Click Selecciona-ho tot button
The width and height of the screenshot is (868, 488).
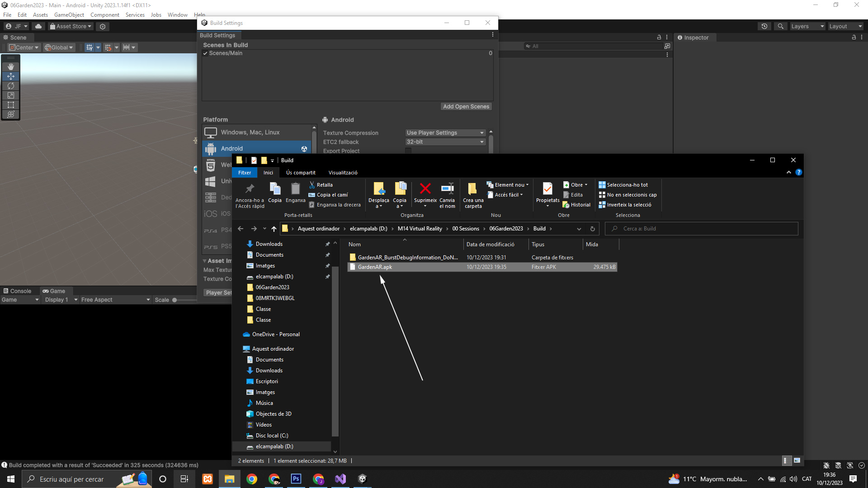click(623, 185)
